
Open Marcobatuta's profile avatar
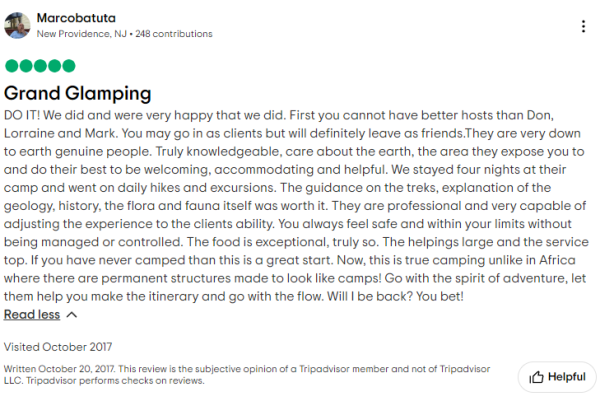pyautogui.click(x=17, y=25)
